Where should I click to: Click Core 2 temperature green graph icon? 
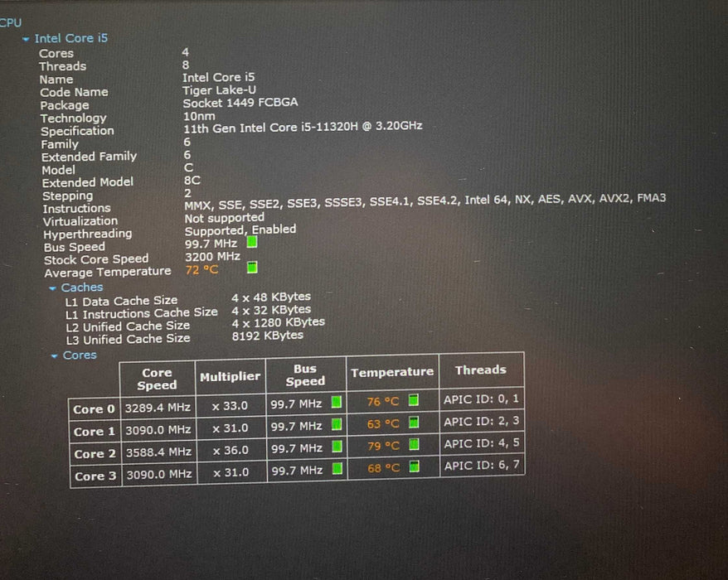(414, 444)
